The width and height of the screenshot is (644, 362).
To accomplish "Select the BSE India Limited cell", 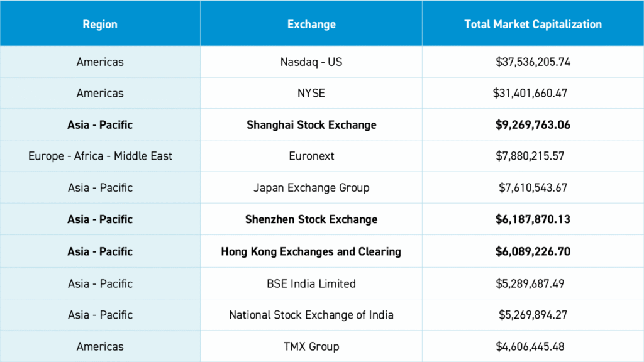I will [311, 283].
